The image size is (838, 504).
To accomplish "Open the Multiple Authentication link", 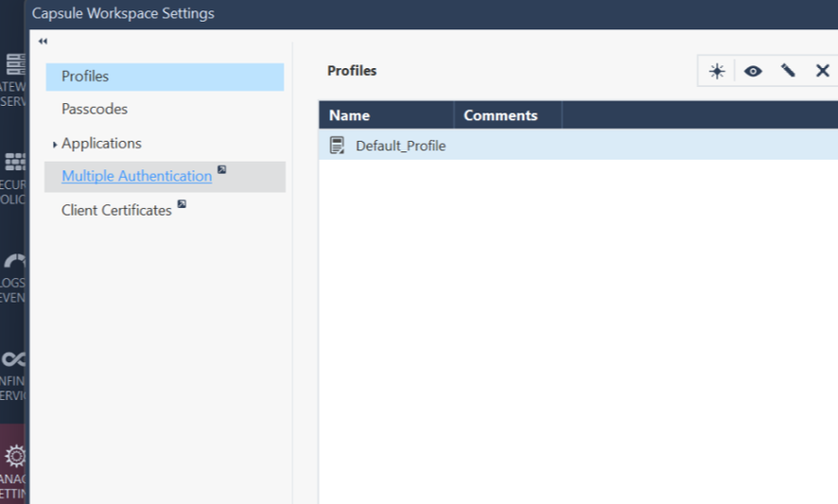I will point(137,176).
